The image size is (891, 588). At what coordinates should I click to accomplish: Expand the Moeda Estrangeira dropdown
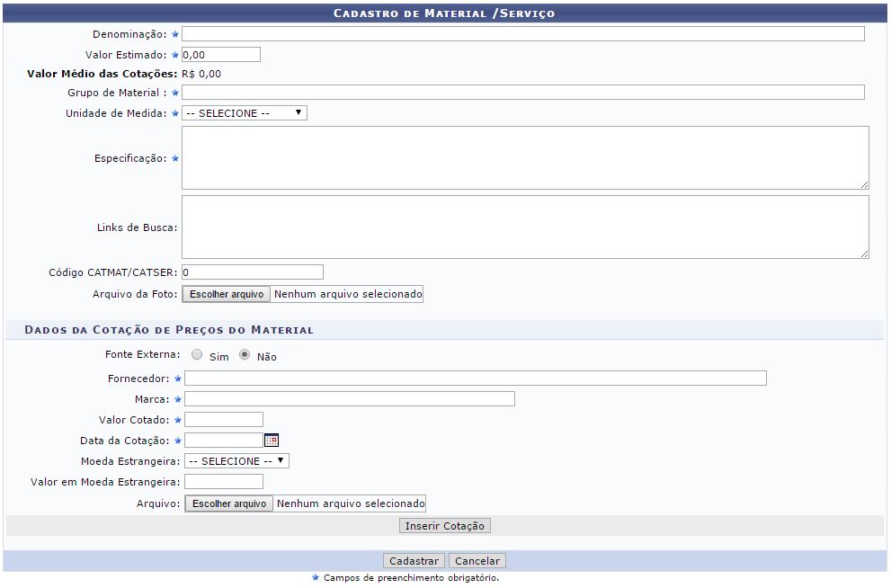click(x=236, y=461)
